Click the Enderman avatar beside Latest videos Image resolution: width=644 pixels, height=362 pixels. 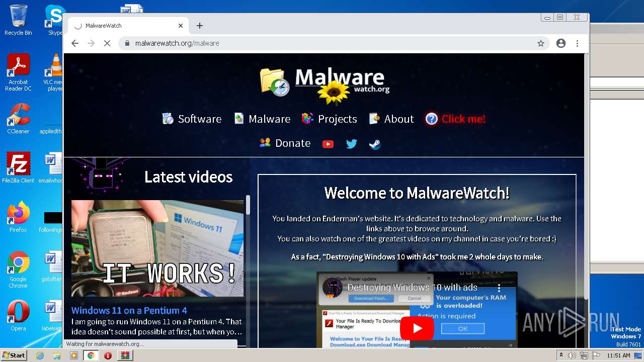[x=101, y=175]
